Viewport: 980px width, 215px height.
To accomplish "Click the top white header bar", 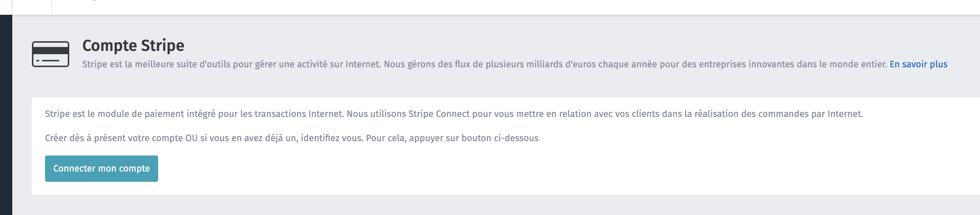I will (515, 7).
